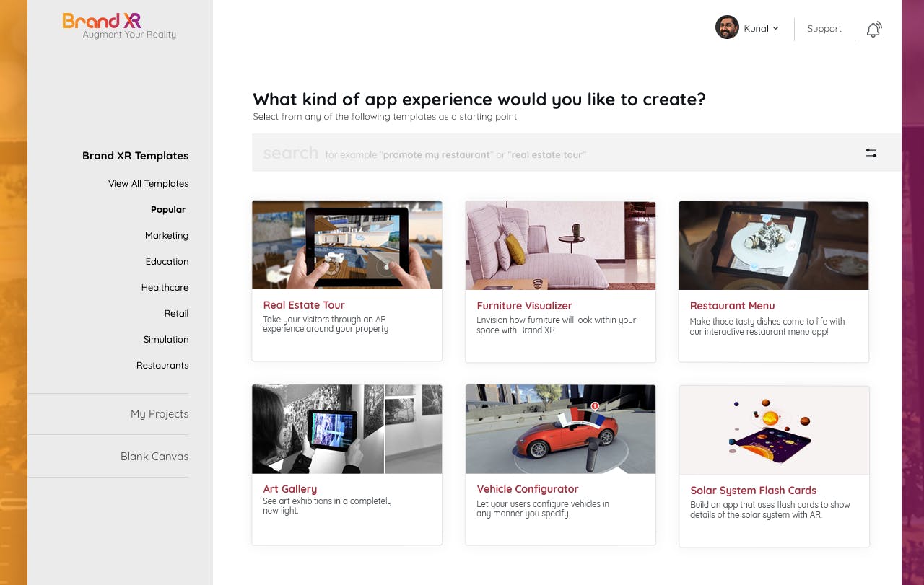
Task: Start a Blank Canvas project
Action: point(154,457)
